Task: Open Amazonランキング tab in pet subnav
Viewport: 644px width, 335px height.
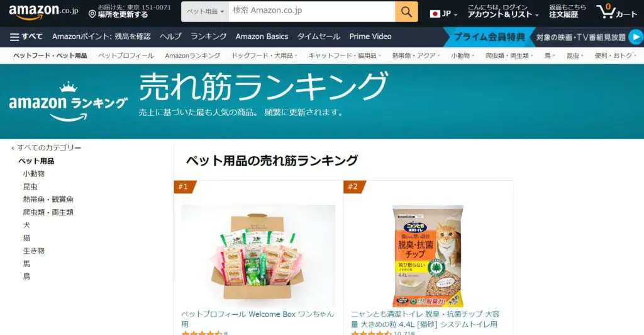Action: (192, 55)
